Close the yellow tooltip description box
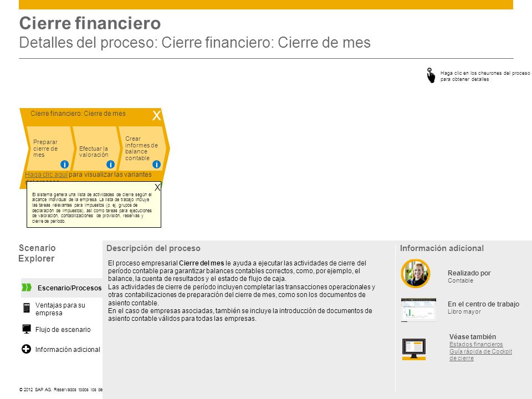Viewport: 532px width, 399px height. click(157, 187)
